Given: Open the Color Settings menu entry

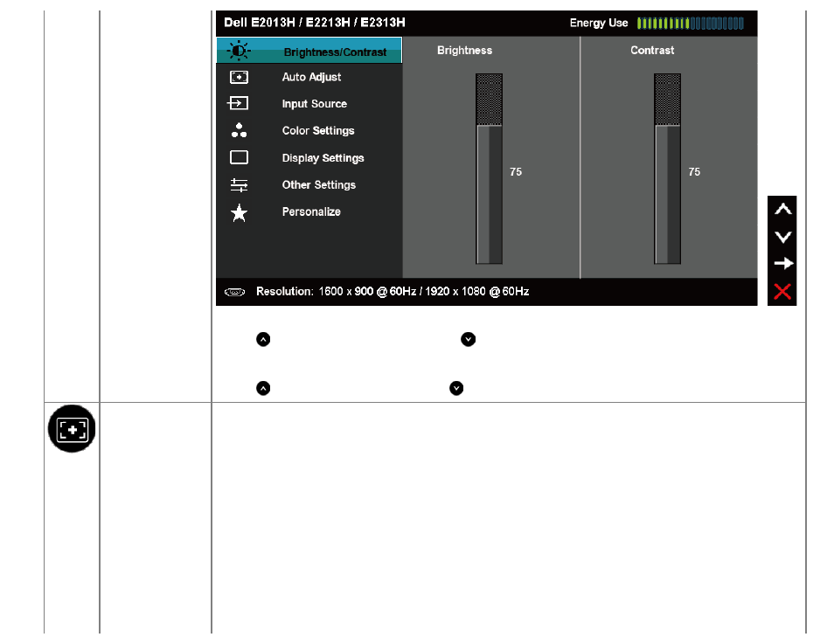Looking at the screenshot, I should point(318,131).
